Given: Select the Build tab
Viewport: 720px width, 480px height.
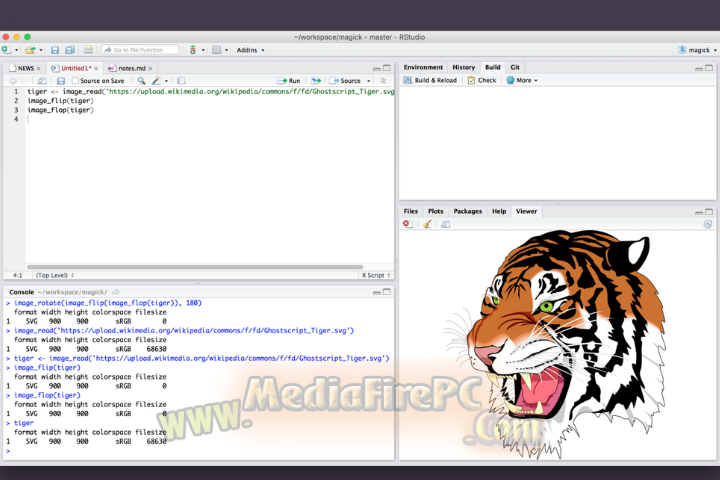Looking at the screenshot, I should [493, 68].
